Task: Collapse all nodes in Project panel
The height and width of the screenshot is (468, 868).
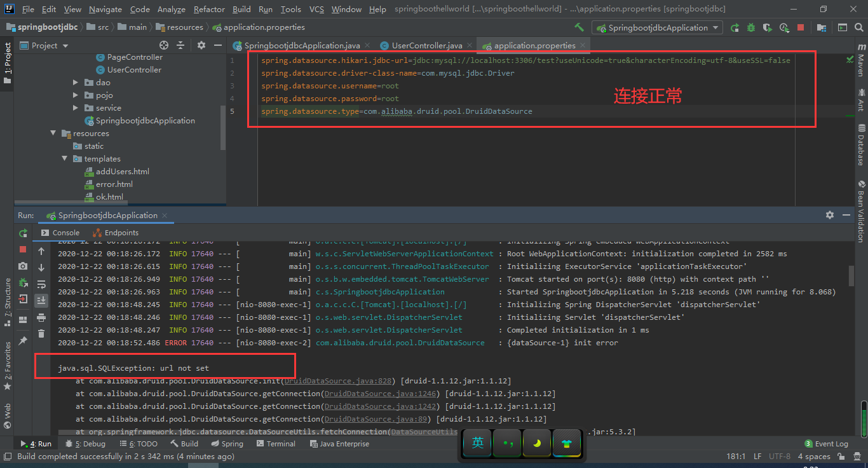Action: point(181,45)
